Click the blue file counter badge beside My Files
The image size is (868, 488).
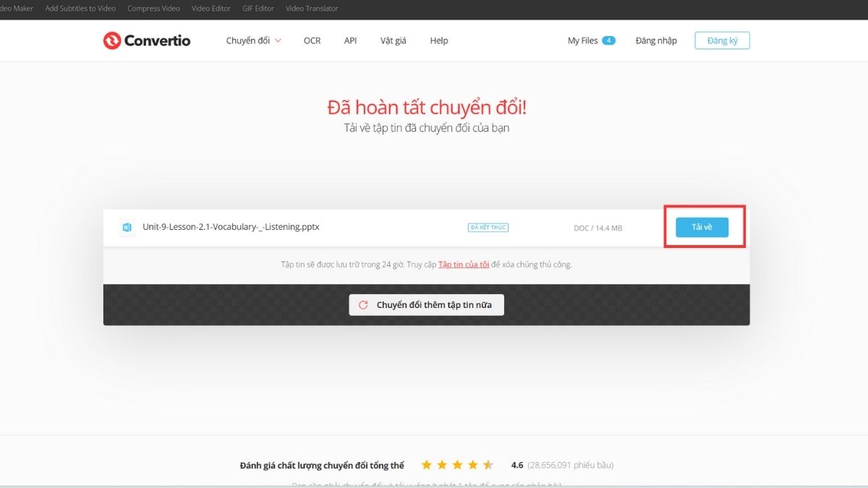(610, 40)
